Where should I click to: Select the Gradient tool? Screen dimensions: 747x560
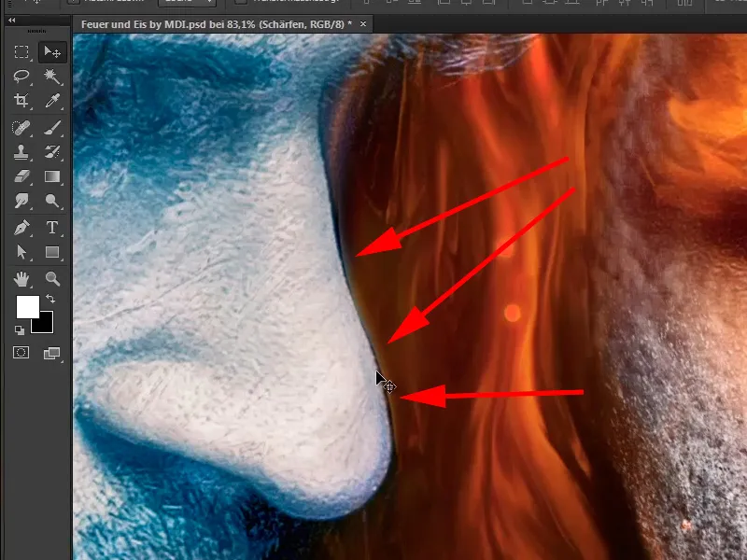point(52,176)
